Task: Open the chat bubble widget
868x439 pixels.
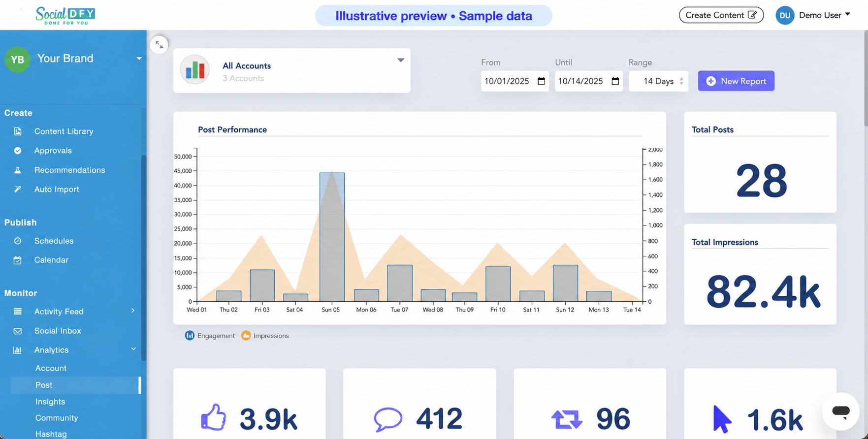Action: coord(840,411)
